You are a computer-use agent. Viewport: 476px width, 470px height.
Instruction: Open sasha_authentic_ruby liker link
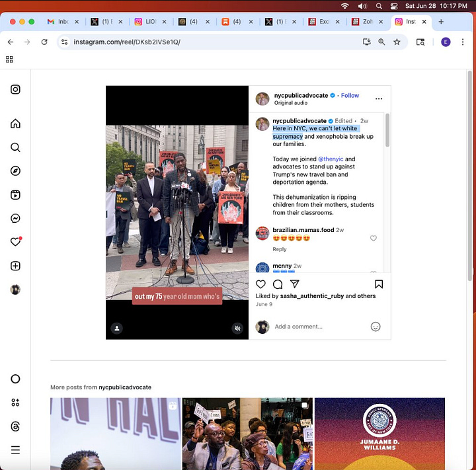coord(312,296)
